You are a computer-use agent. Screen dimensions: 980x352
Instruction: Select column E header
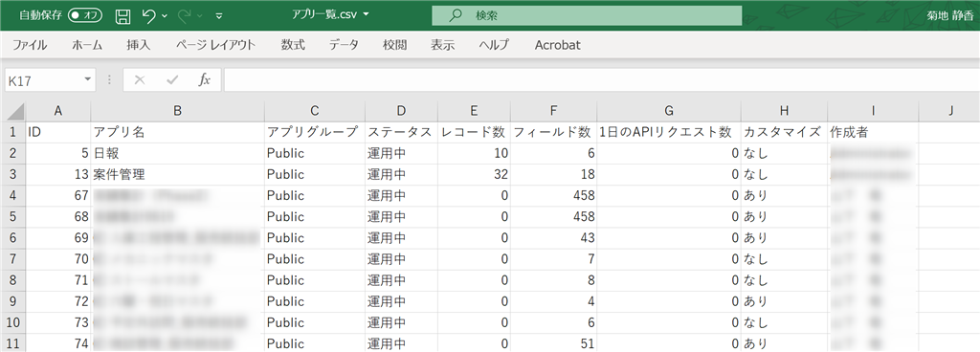click(474, 111)
